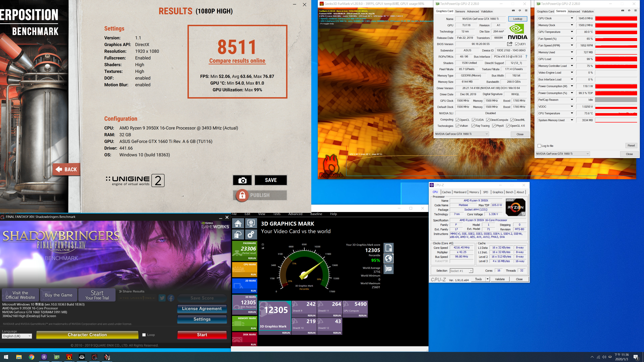Open Validation tab in GPU-Z Sensors window

click(x=587, y=11)
